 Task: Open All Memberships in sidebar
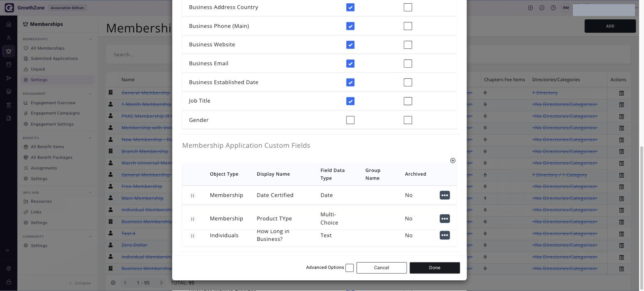tap(48, 48)
